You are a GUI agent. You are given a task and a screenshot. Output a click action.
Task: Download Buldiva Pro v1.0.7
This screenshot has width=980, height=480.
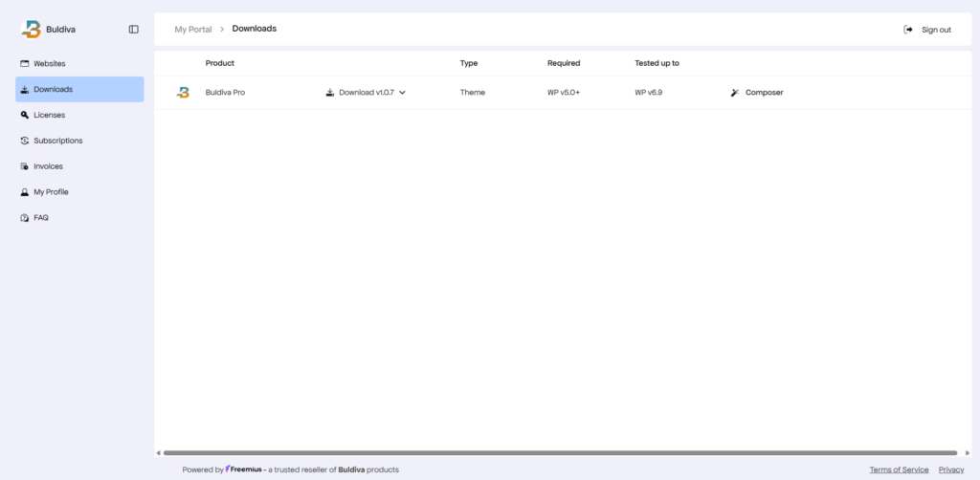(360, 93)
